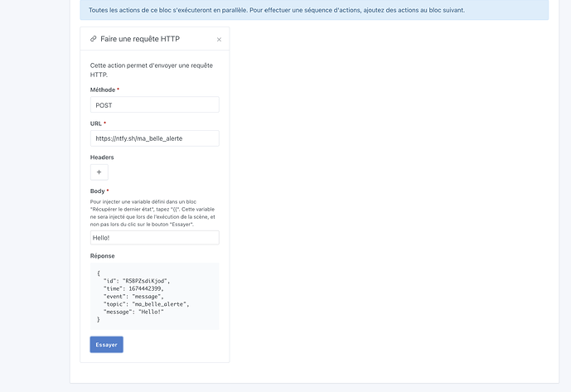Click the URL field label
The image size is (571, 392).
96,123
